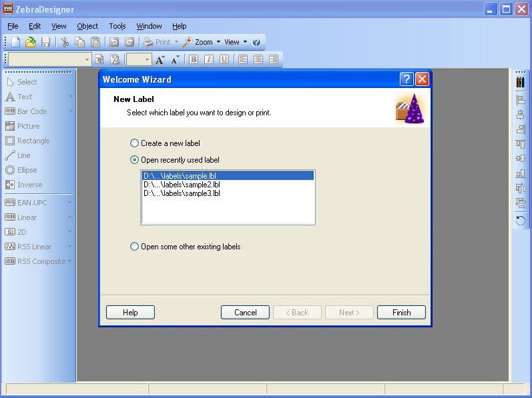The image size is (532, 398).
Task: Click the colored pencils icon in right toolbar
Action: (x=521, y=82)
